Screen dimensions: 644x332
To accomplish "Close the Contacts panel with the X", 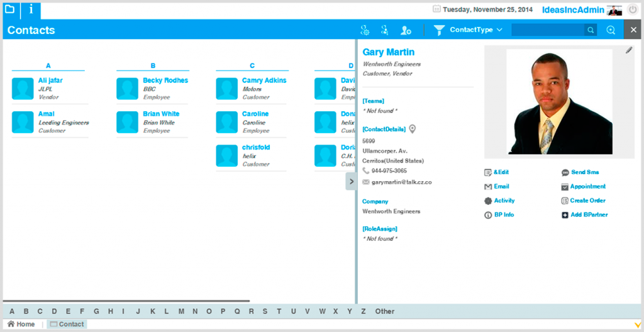I will pos(634,30).
